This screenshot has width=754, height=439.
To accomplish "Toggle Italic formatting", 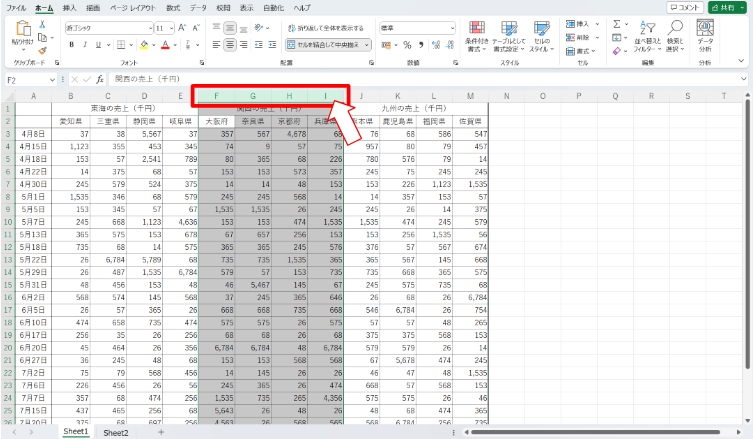I will pos(85,45).
